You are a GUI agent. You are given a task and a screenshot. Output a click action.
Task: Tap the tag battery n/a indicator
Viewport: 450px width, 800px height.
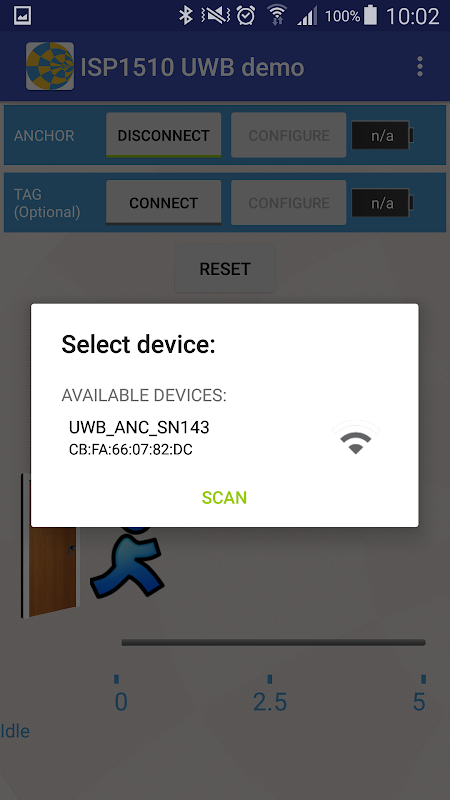(382, 203)
